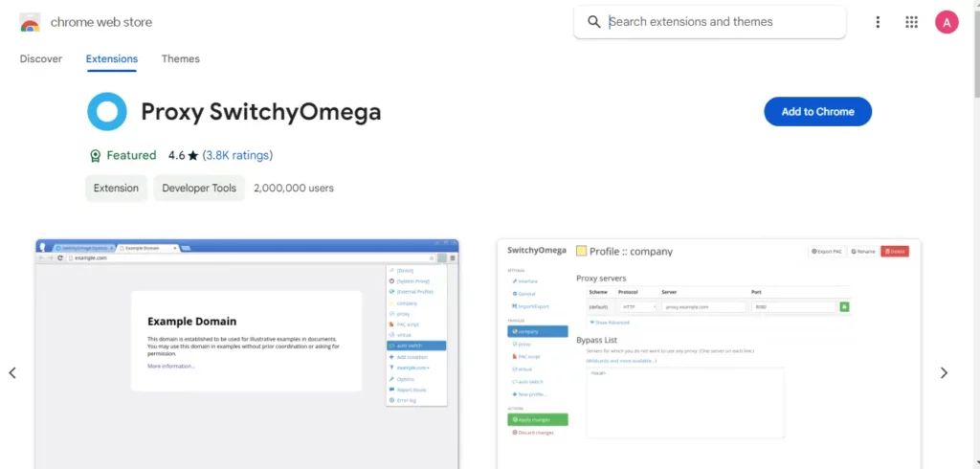The height and width of the screenshot is (469, 980).
Task: Click Add to Chrome button
Action: 817,111
